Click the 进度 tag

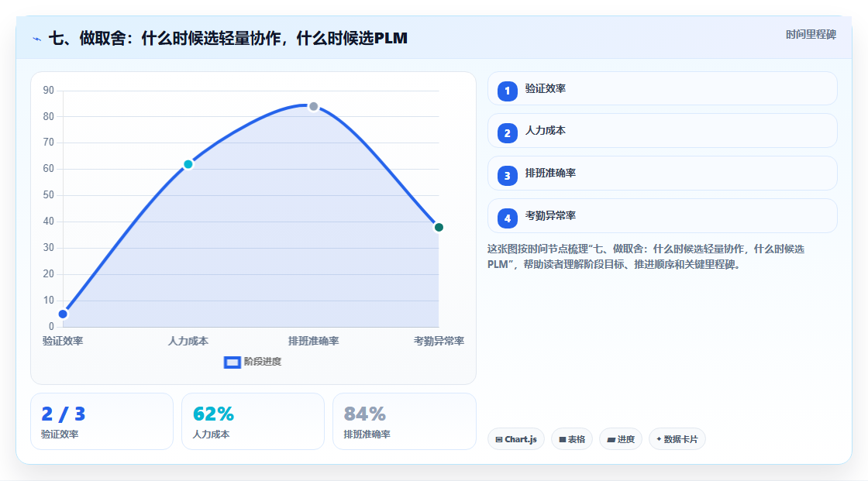click(x=621, y=439)
